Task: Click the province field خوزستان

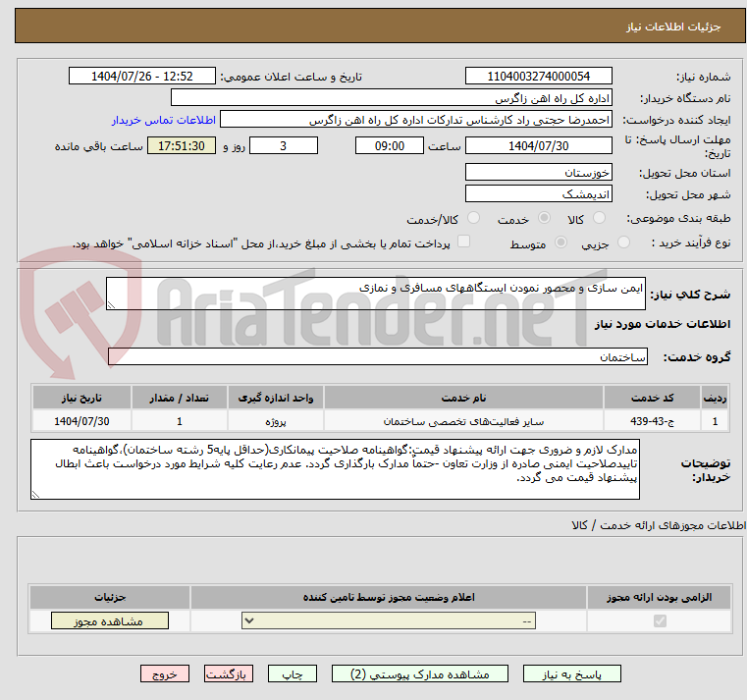Action: (x=538, y=172)
